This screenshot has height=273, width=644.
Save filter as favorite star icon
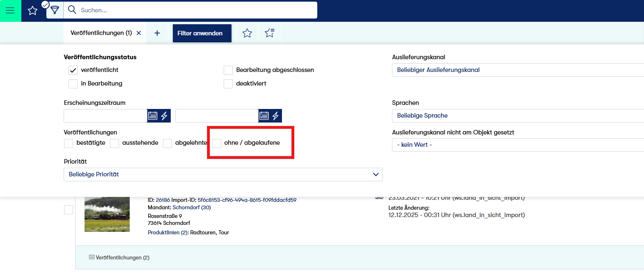click(x=247, y=33)
